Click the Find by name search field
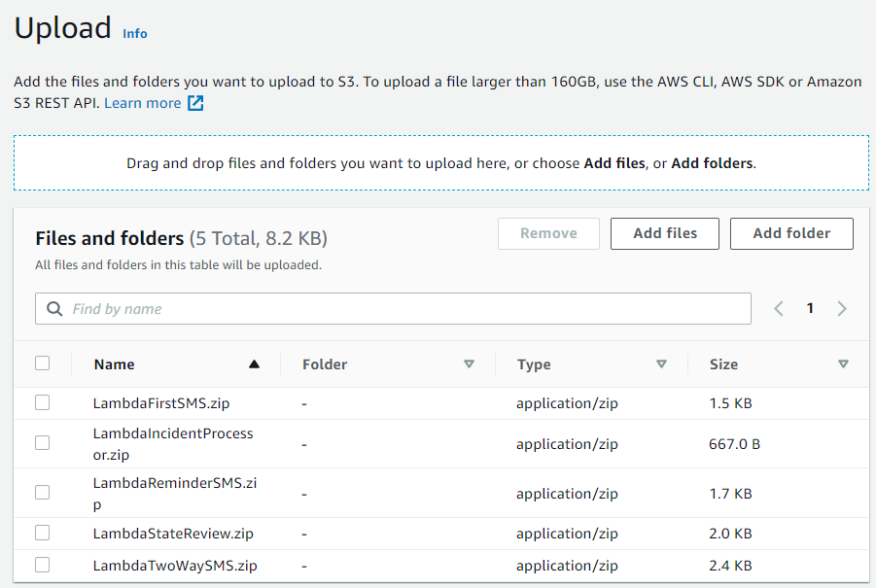 point(408,309)
